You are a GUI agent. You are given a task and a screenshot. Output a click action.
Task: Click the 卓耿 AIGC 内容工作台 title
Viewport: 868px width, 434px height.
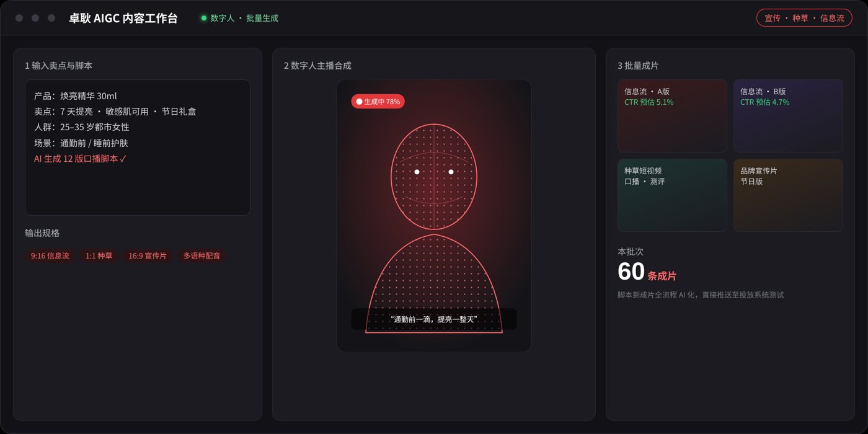click(x=123, y=18)
